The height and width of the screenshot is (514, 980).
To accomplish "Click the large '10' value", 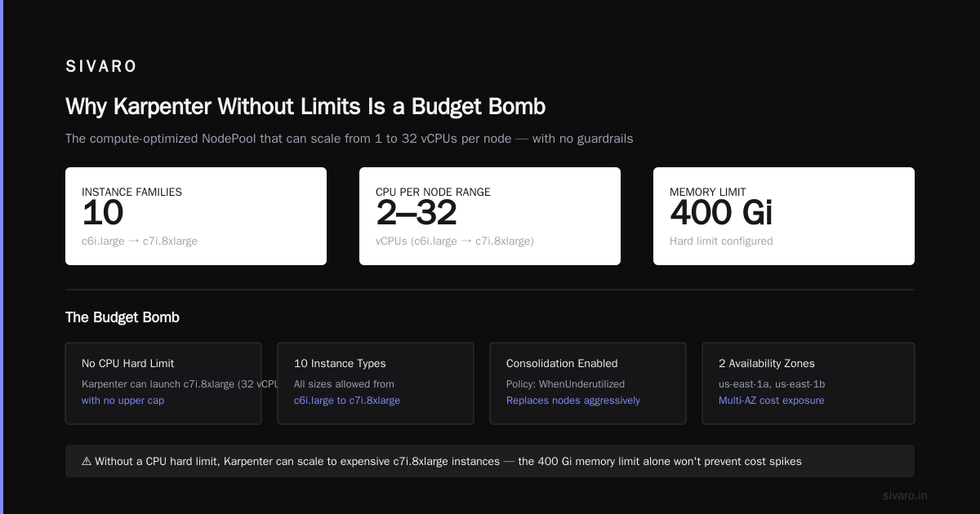I will (x=103, y=213).
